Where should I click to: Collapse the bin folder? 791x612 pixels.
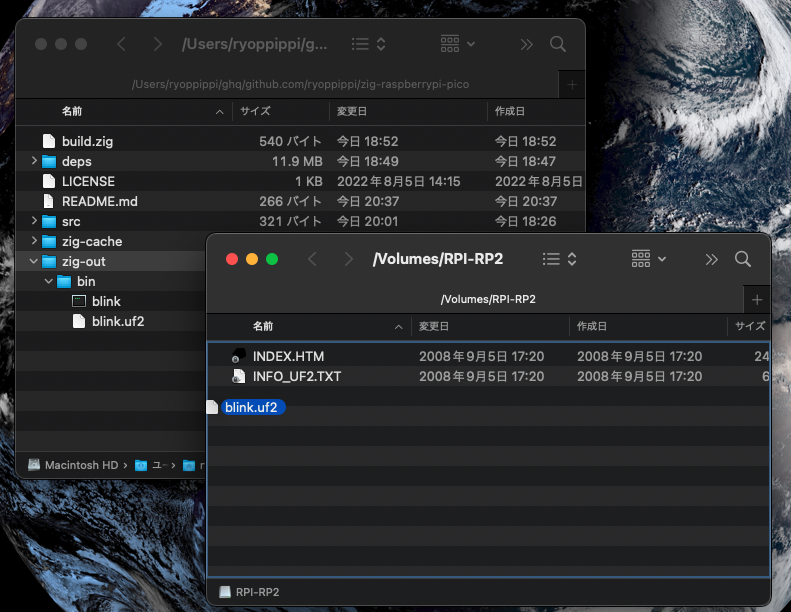(49, 281)
